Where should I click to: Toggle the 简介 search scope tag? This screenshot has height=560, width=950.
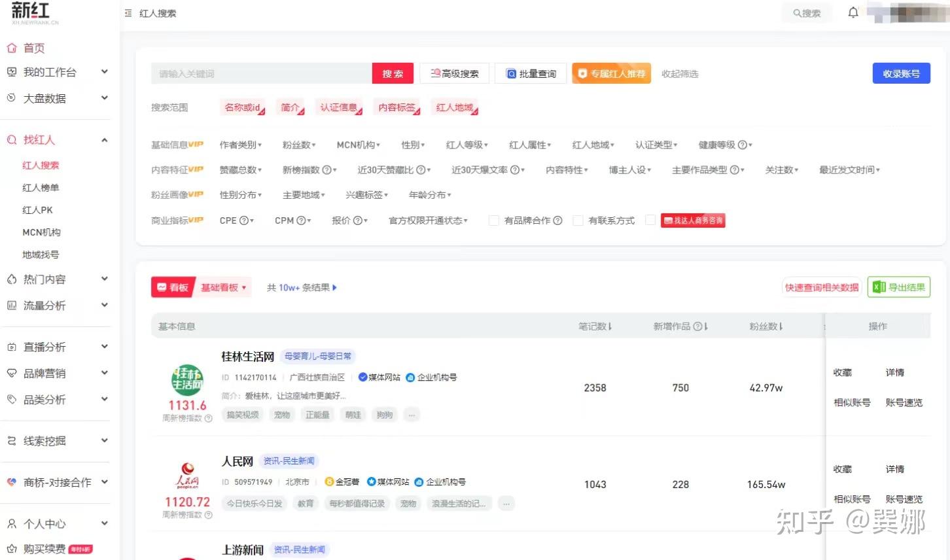pos(290,107)
